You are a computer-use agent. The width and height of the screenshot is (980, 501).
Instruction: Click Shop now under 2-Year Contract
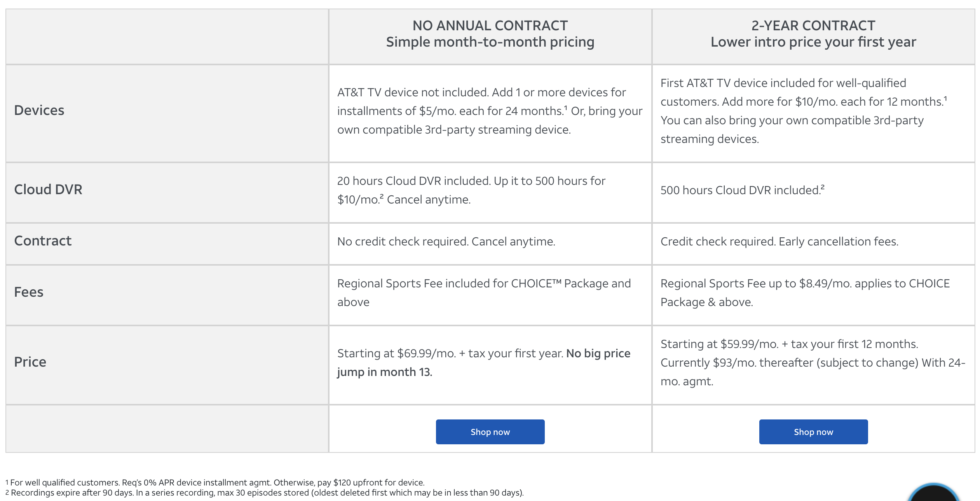[x=813, y=432]
